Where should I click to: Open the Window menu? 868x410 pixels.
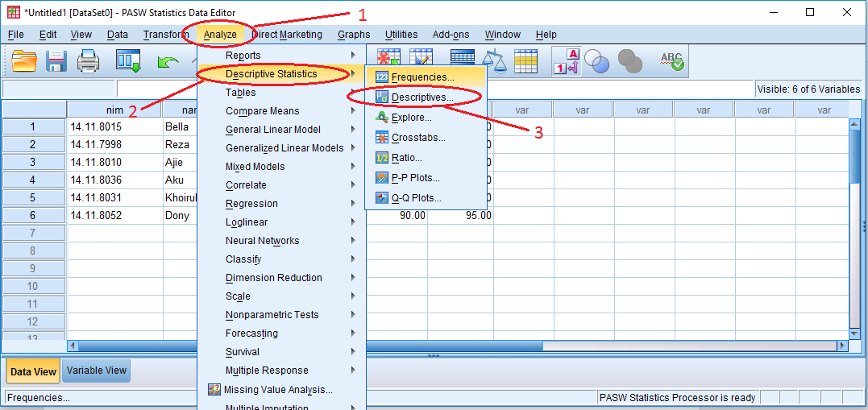click(x=503, y=35)
